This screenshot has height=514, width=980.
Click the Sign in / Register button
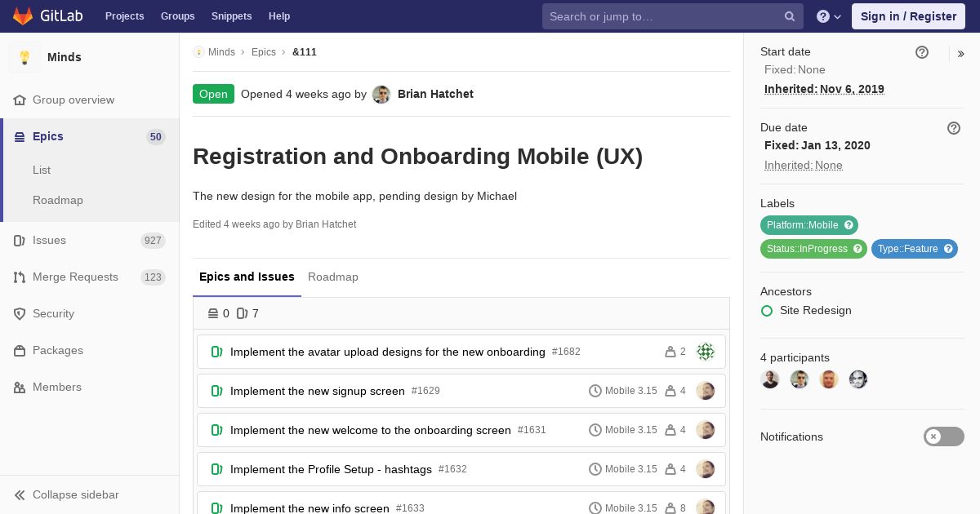[x=908, y=16]
